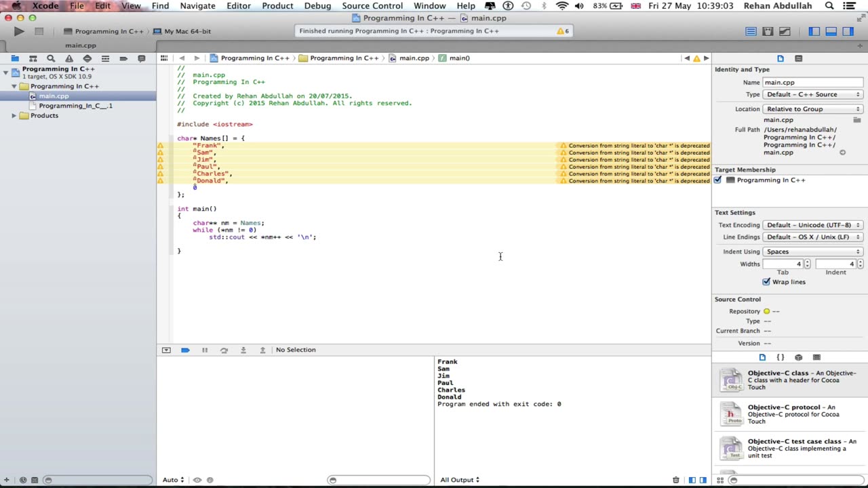Open the Text Encoding dropdown

[812, 225]
